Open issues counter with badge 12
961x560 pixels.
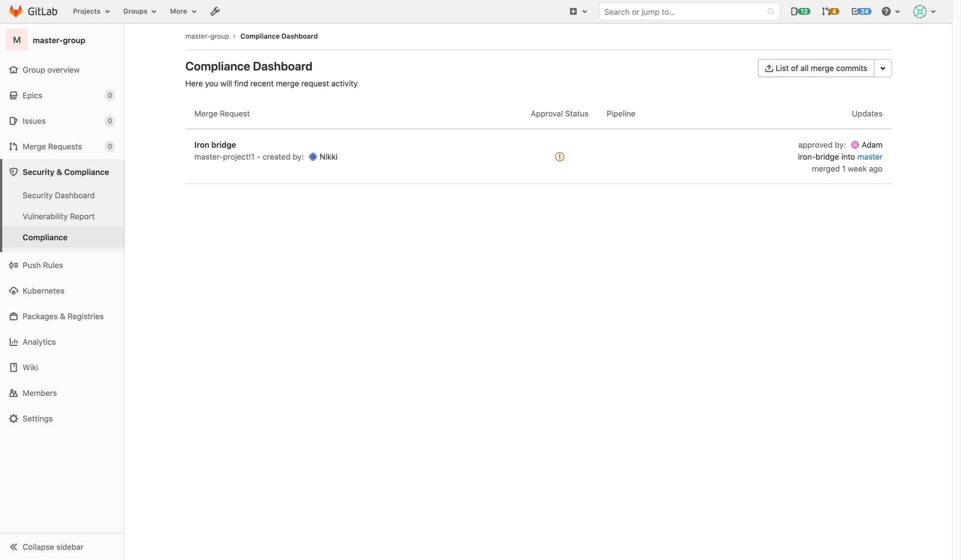[800, 12]
